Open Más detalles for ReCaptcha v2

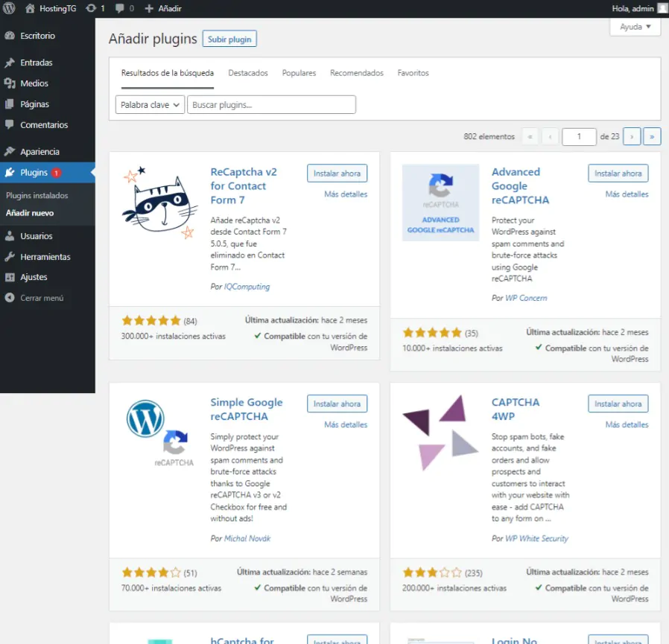click(x=346, y=194)
